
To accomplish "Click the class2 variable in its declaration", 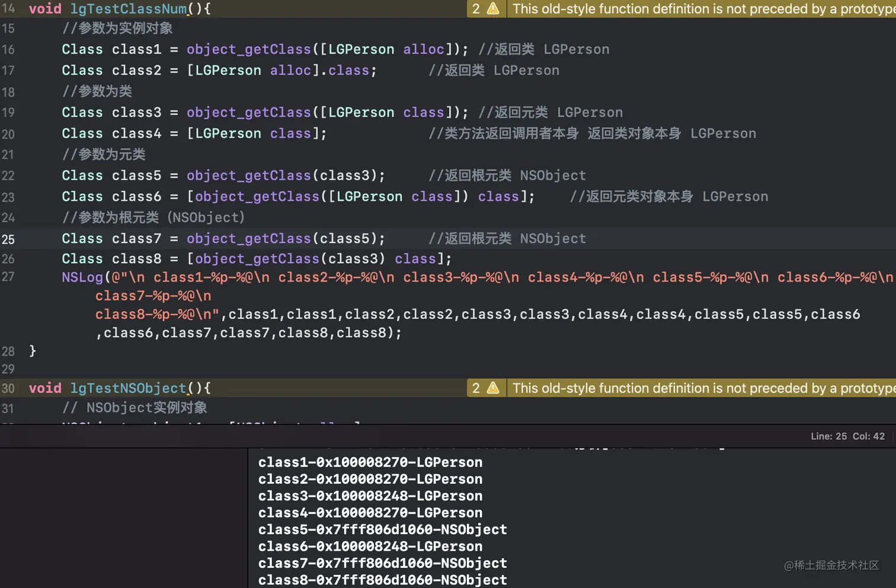I will pos(136,71).
